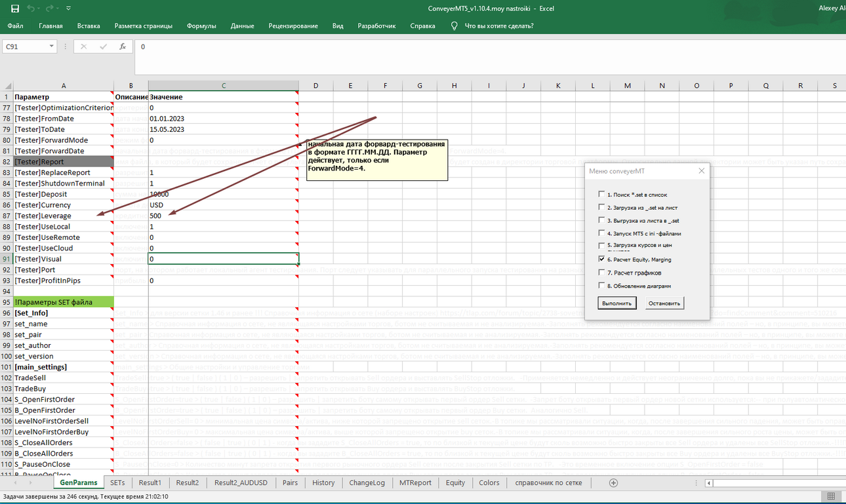Click the Остановить button
The image size is (846, 504).
click(664, 303)
